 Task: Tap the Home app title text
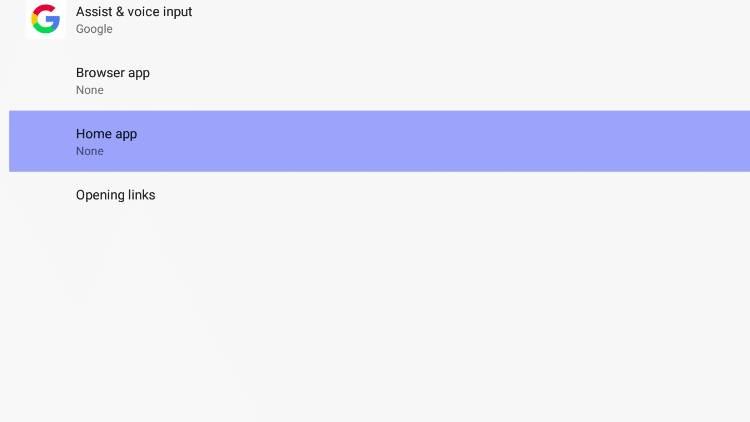[106, 134]
